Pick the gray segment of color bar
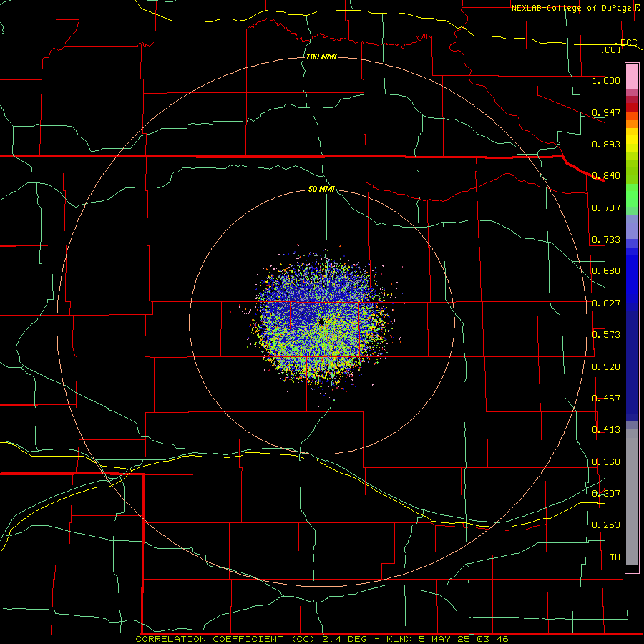 click(632, 497)
